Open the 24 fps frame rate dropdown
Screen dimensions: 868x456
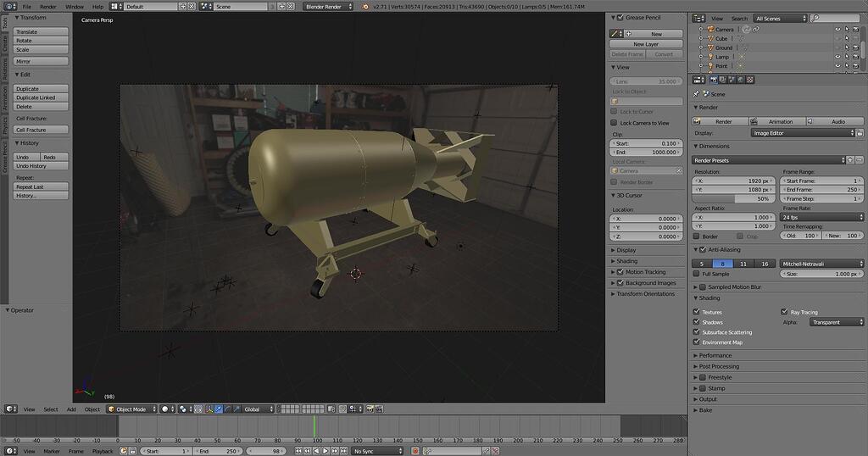[x=821, y=217]
